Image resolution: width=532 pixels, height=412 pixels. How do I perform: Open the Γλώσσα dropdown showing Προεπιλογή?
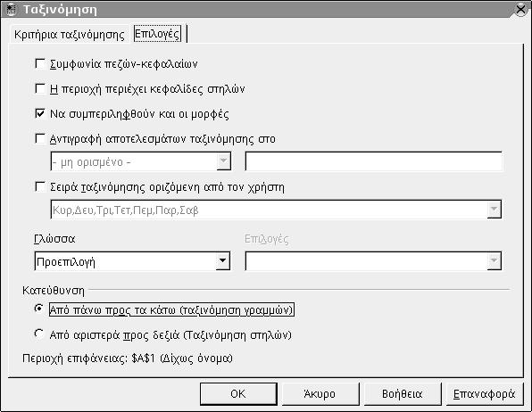click(x=132, y=261)
